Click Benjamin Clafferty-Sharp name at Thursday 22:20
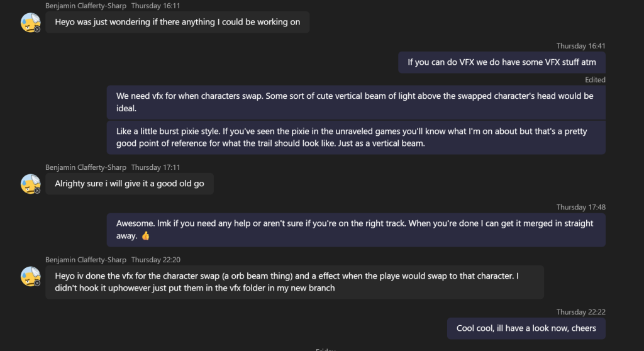This screenshot has width=644, height=351. click(86, 260)
